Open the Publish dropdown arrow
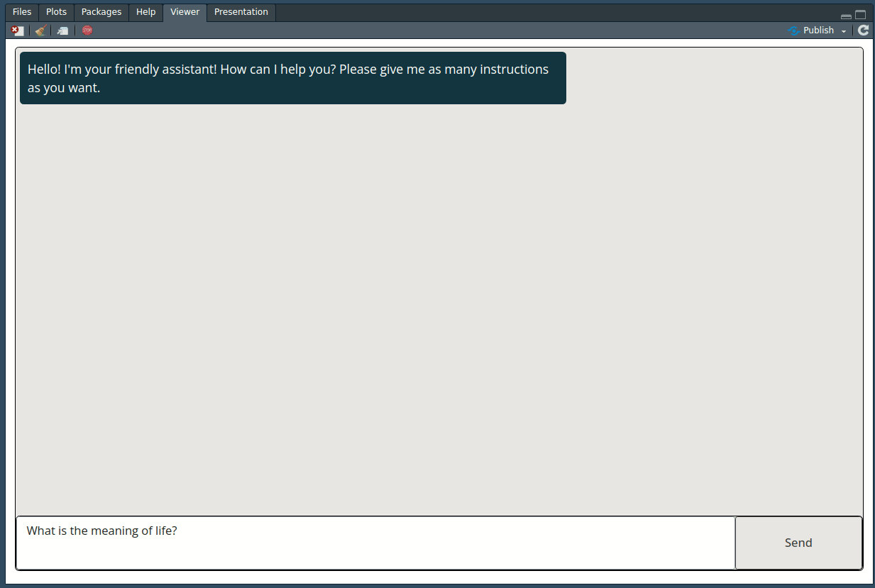 click(x=844, y=31)
